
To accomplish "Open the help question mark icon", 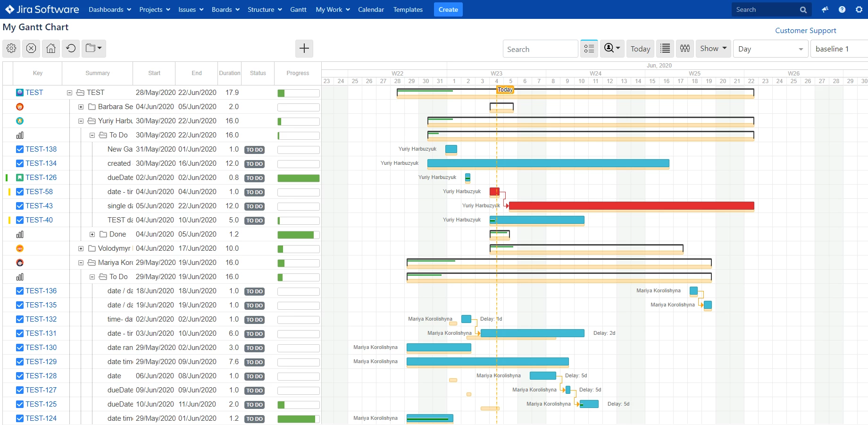I will tap(842, 9).
